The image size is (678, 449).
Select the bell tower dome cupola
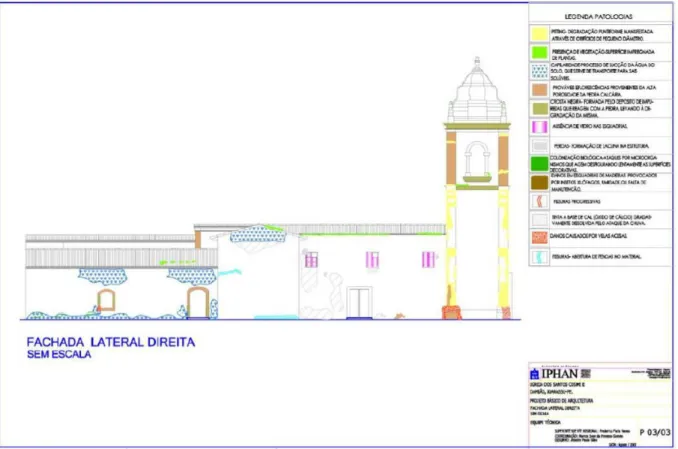(477, 90)
